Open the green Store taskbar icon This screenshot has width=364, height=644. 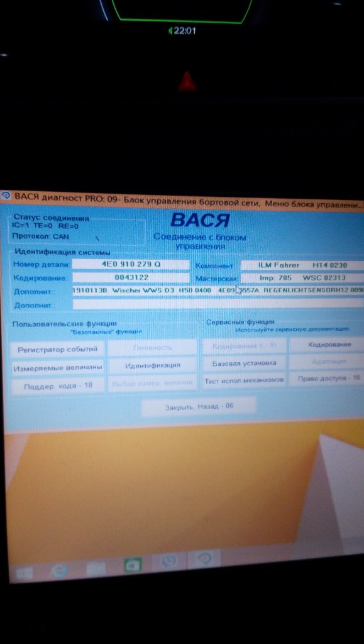tap(132, 565)
